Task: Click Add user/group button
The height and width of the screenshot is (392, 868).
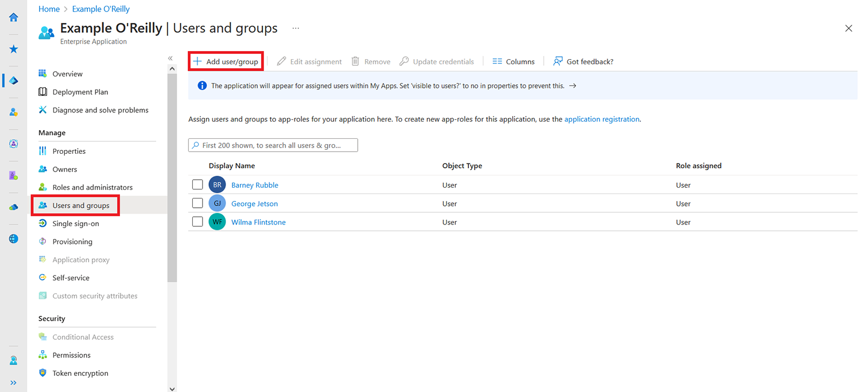Action: click(x=226, y=61)
